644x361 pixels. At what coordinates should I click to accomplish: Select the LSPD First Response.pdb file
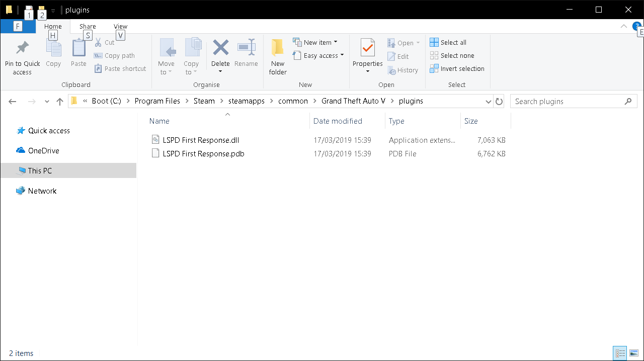pyautogui.click(x=203, y=153)
